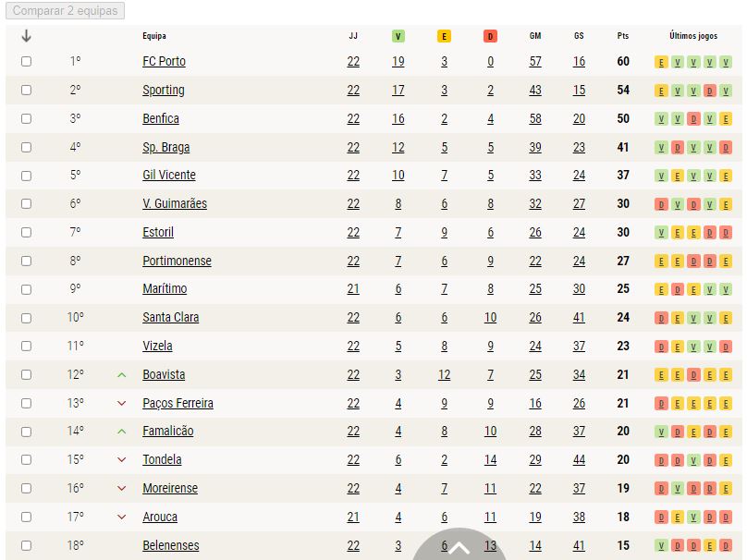Tick the FC Porto checkbox

tap(26, 61)
